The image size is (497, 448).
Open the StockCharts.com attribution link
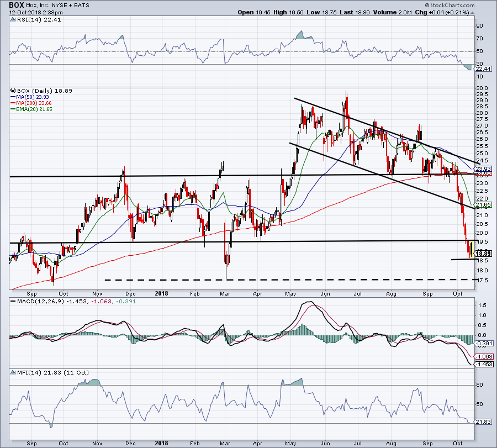452,5
